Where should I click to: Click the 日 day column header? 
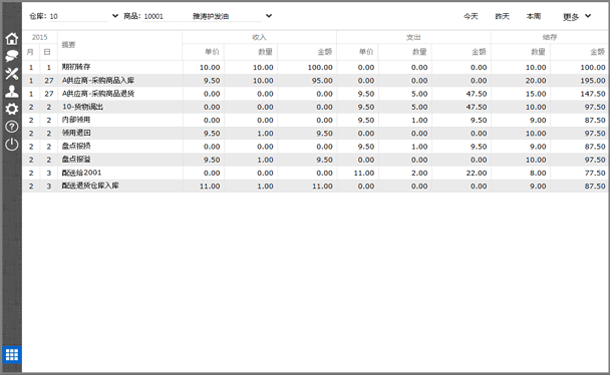coord(48,52)
